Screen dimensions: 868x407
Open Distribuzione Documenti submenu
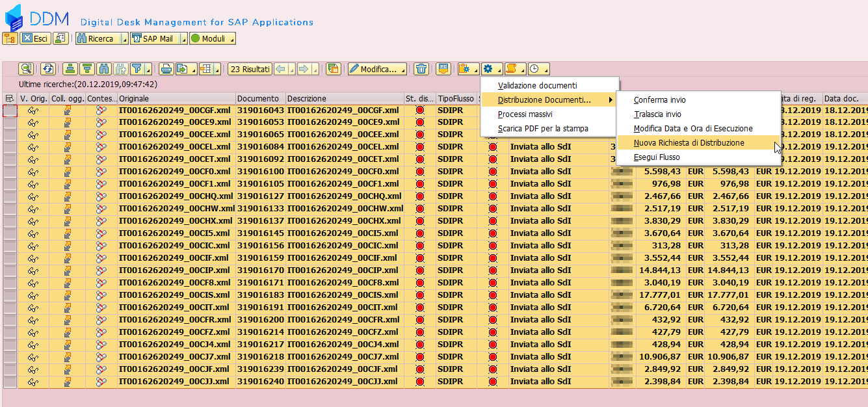[x=549, y=100]
